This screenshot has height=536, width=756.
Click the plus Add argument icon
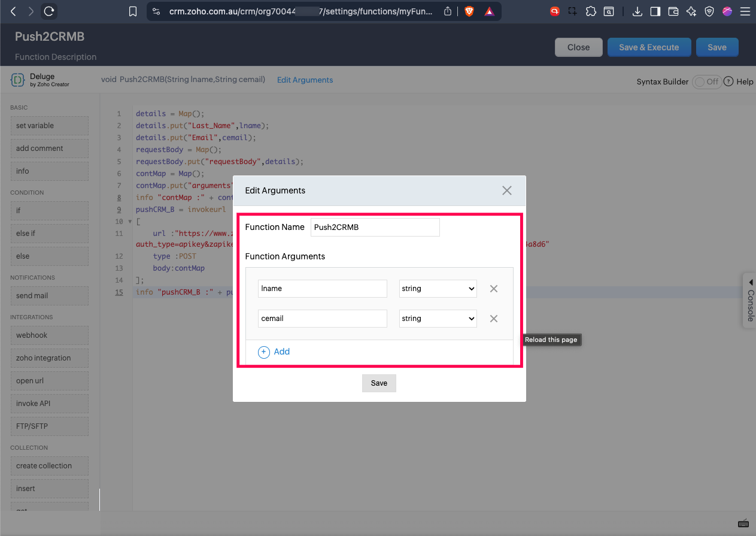tap(264, 352)
